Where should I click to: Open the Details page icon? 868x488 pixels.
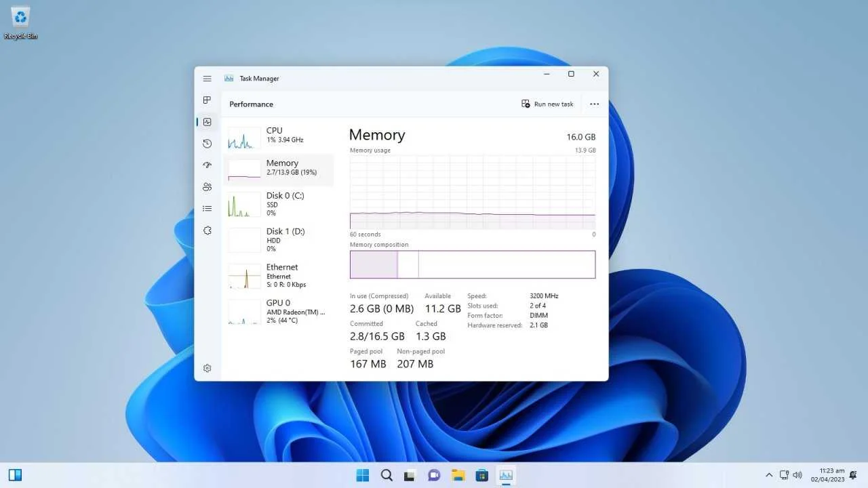point(207,209)
